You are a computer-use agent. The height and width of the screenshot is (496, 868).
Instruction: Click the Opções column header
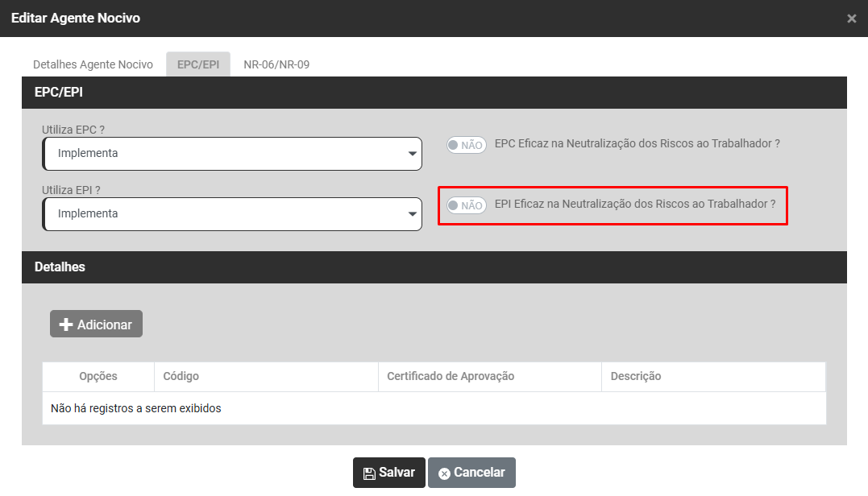pyautogui.click(x=98, y=377)
